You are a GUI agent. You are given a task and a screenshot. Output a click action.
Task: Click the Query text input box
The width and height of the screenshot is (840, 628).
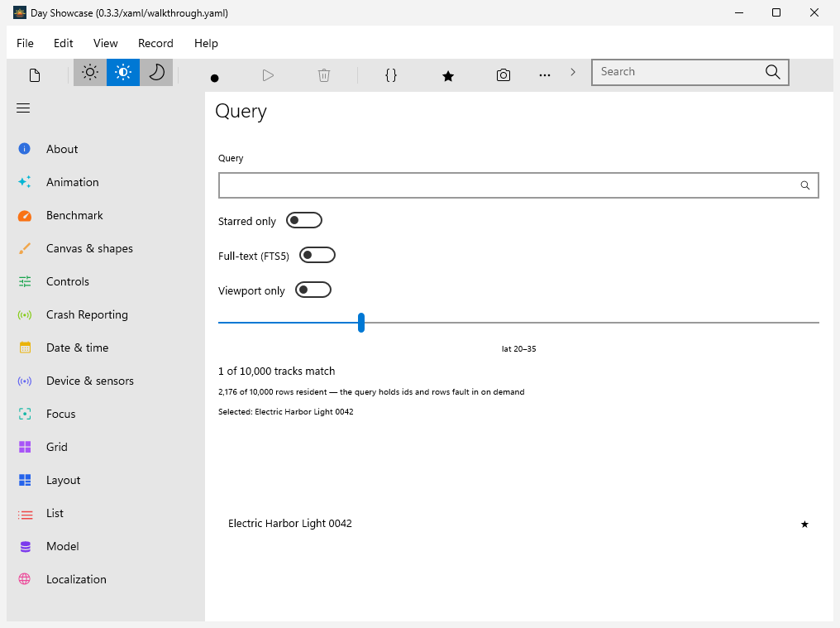(x=518, y=185)
